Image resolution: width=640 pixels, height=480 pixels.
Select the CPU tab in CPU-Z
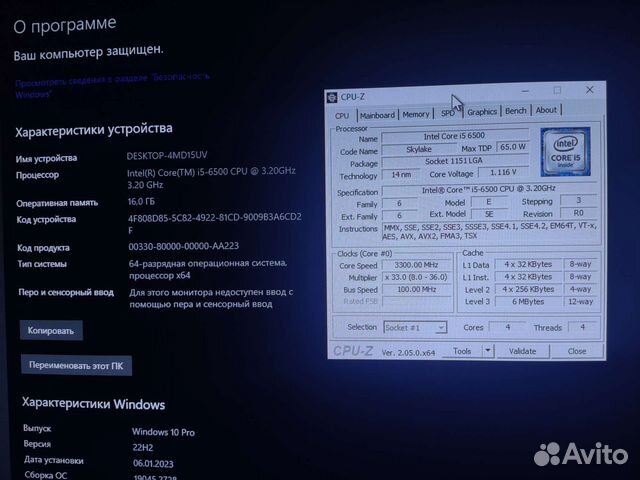point(342,116)
